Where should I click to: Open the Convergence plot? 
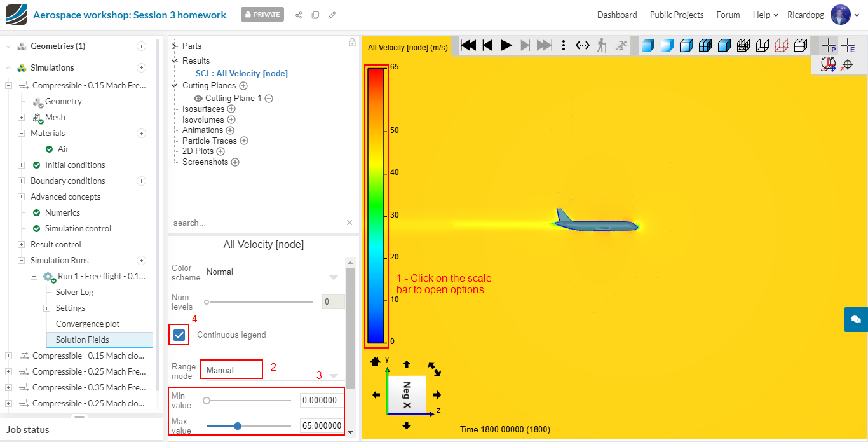88,324
